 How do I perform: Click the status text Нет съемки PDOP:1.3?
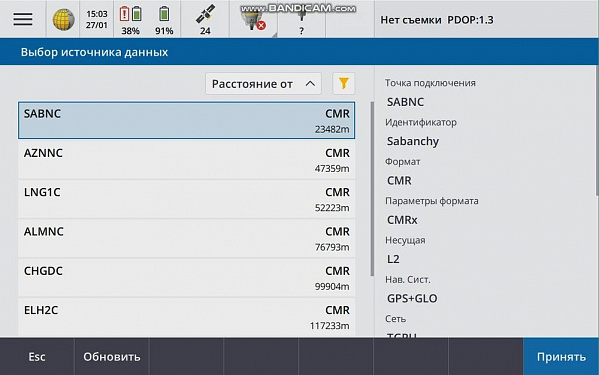pos(437,20)
